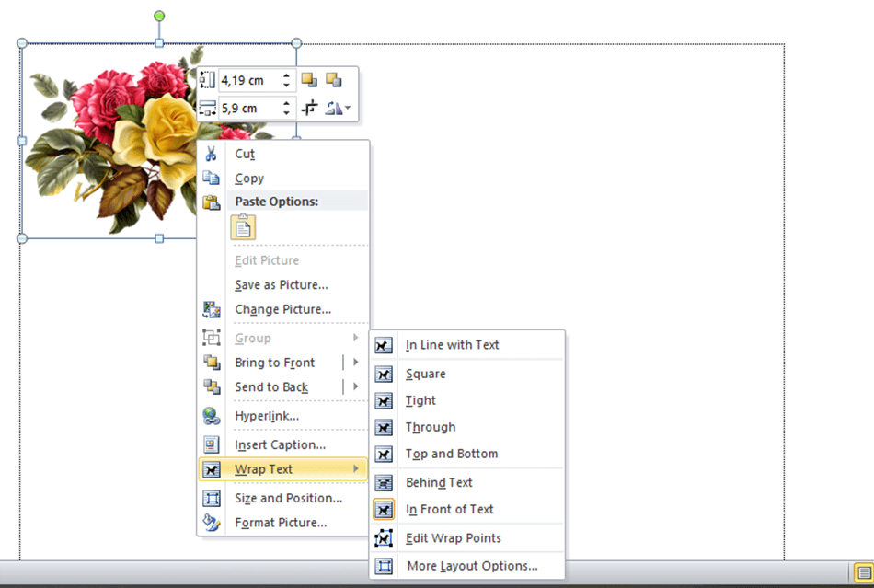This screenshot has height=588, width=874.
Task: Click Save as Picture option
Action: coord(281,285)
